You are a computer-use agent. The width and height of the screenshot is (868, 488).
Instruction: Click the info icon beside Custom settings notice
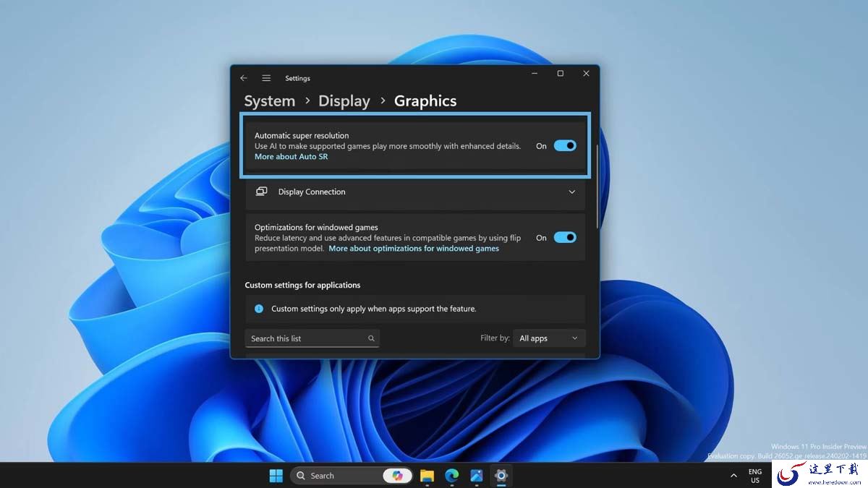pyautogui.click(x=259, y=309)
